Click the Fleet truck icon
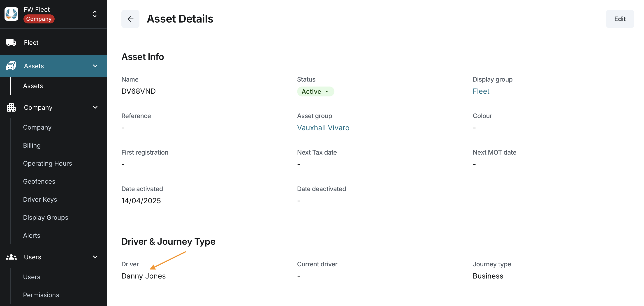The height and width of the screenshot is (306, 644). point(11,43)
